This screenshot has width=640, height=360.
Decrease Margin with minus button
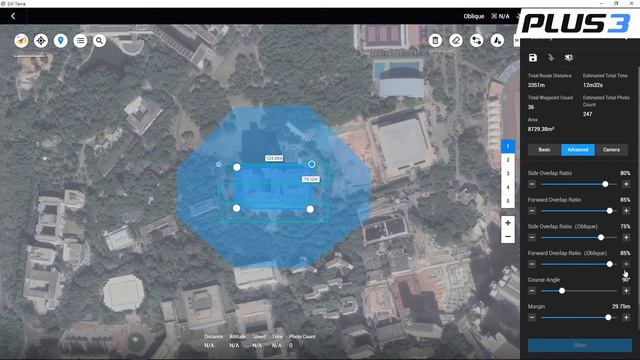tap(532, 317)
